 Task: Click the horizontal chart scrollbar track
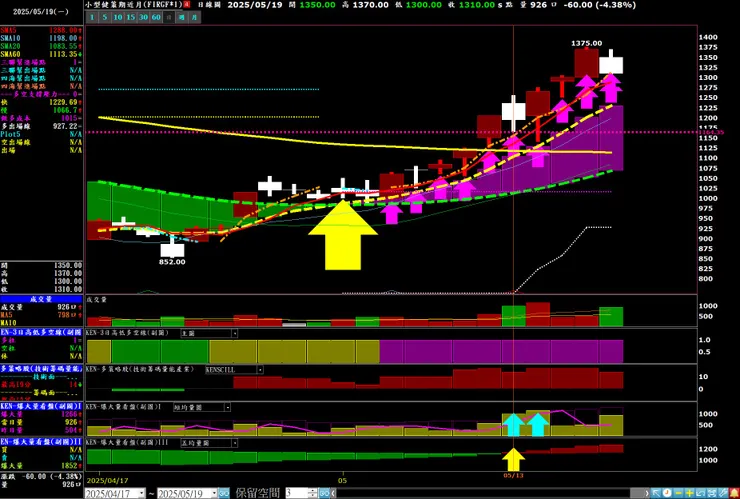490,493
